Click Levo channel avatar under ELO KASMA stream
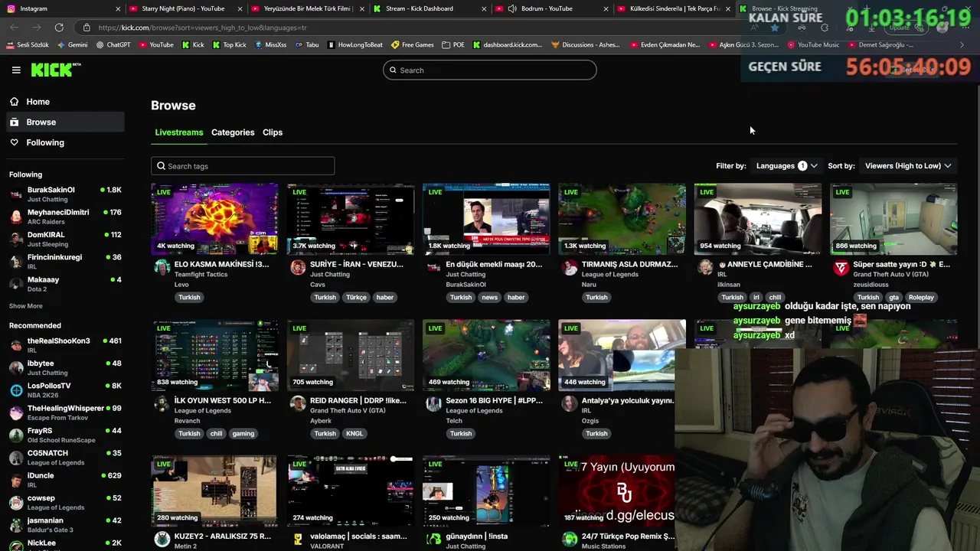Viewport: 980px width, 551px height. (x=162, y=267)
